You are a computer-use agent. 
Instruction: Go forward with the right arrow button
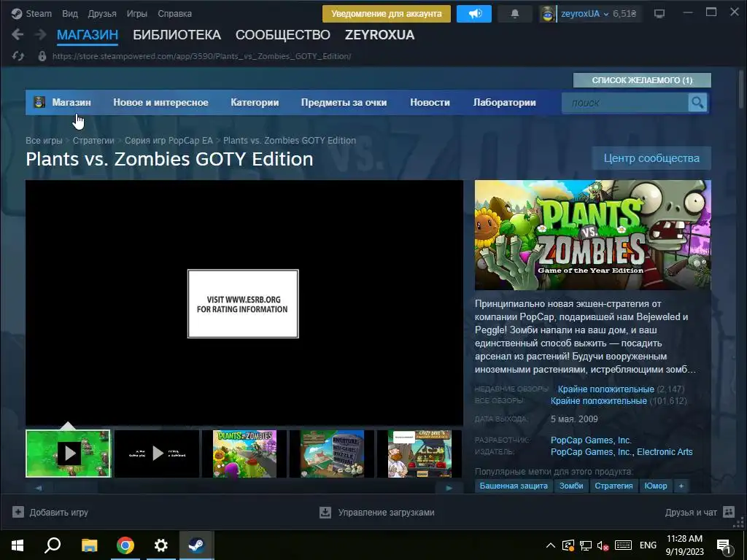pos(41,35)
